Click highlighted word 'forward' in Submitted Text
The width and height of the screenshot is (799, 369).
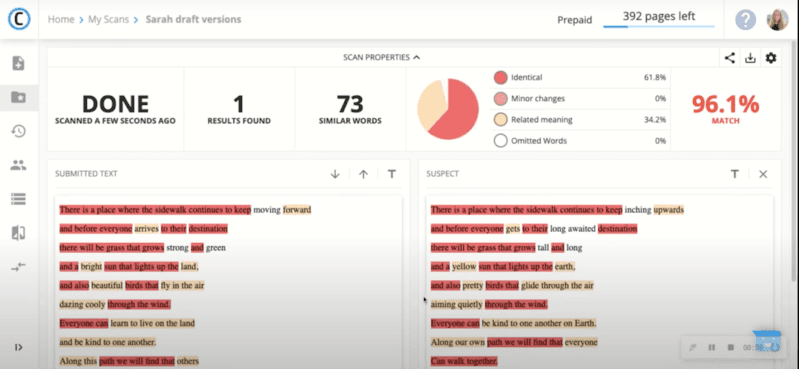point(297,209)
